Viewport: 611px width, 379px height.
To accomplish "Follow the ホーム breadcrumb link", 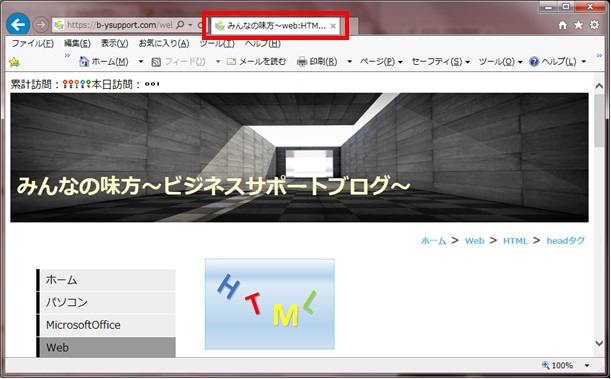I will point(433,241).
